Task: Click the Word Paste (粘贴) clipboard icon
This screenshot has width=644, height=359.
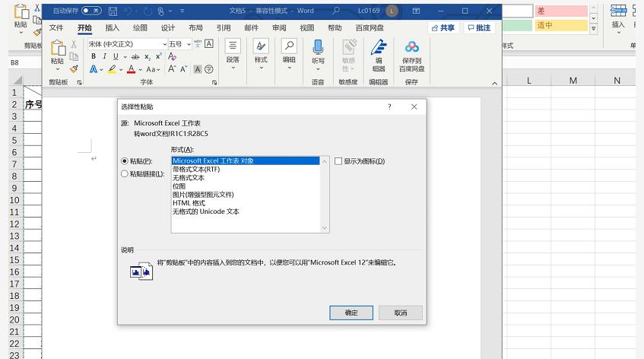Action: point(58,48)
